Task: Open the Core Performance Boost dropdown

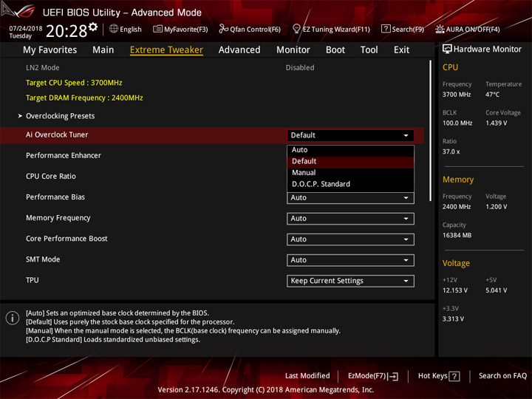Action: tap(350, 239)
